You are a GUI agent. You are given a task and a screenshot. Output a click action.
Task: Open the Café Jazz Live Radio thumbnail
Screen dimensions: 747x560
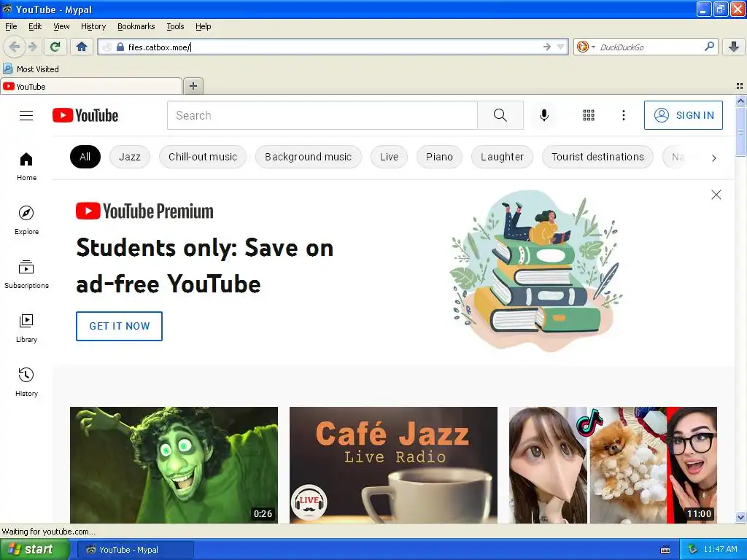[393, 464]
